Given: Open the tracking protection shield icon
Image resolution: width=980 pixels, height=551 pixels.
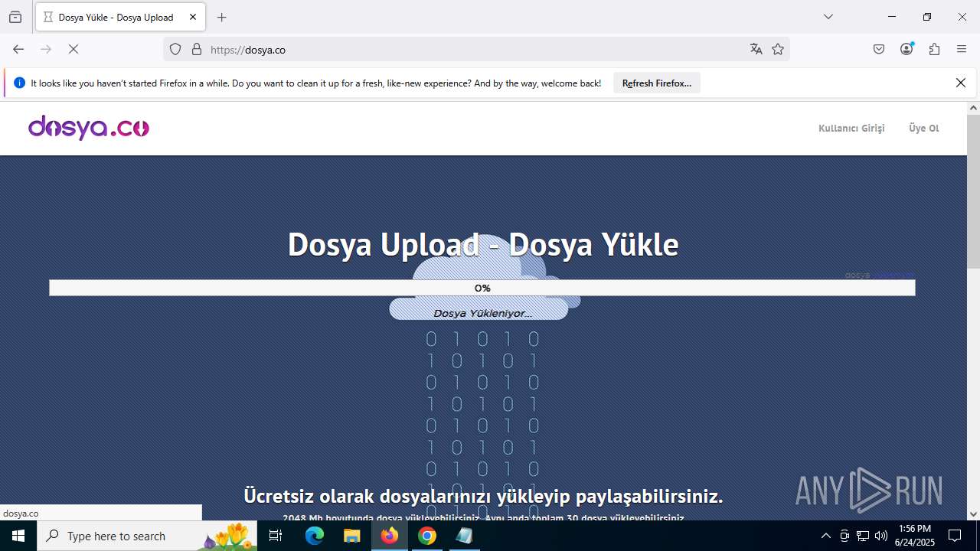Looking at the screenshot, I should 175,49.
